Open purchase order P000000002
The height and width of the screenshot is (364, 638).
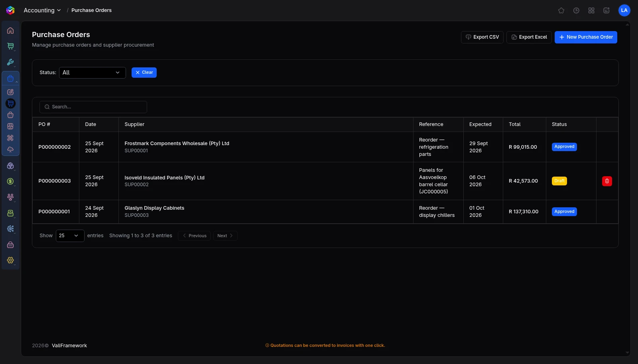(x=55, y=147)
